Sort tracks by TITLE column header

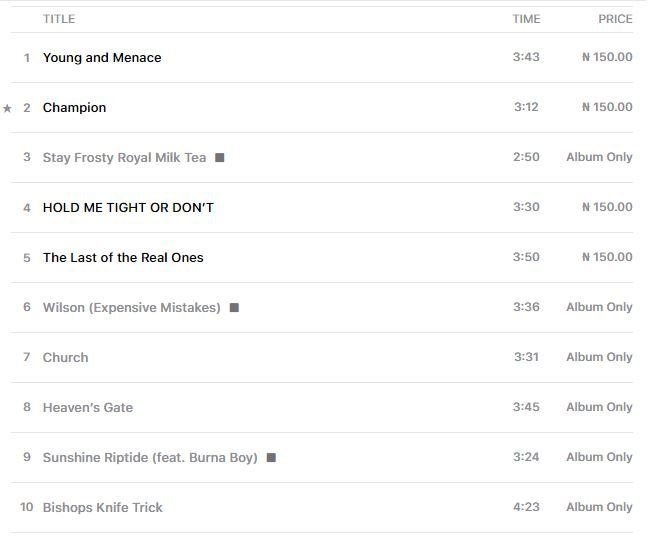click(x=59, y=19)
